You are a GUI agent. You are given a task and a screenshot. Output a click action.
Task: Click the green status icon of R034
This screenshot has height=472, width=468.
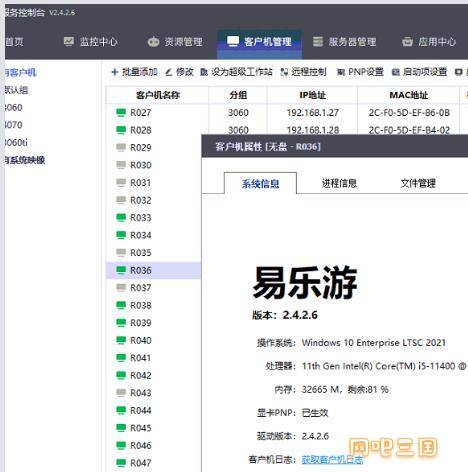tap(121, 235)
